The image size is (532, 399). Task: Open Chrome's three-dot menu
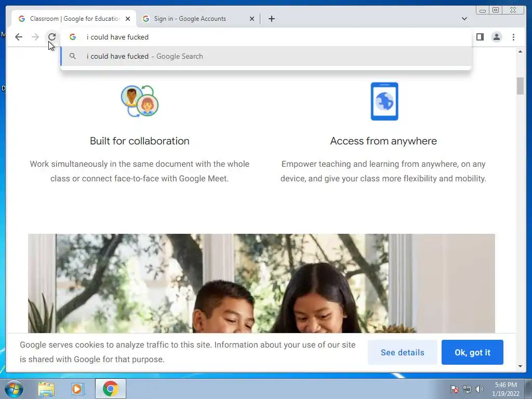(513, 37)
